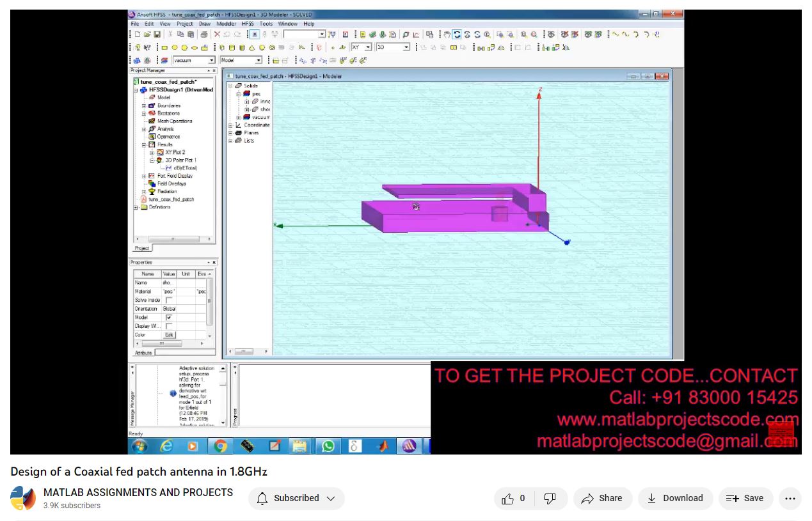The height and width of the screenshot is (521, 812).
Task: Expand the Excitations tree node
Action: pos(144,113)
